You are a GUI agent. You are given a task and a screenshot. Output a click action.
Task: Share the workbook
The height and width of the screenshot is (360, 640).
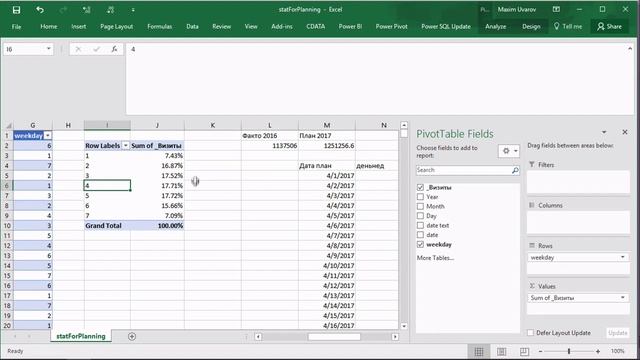[x=609, y=27]
